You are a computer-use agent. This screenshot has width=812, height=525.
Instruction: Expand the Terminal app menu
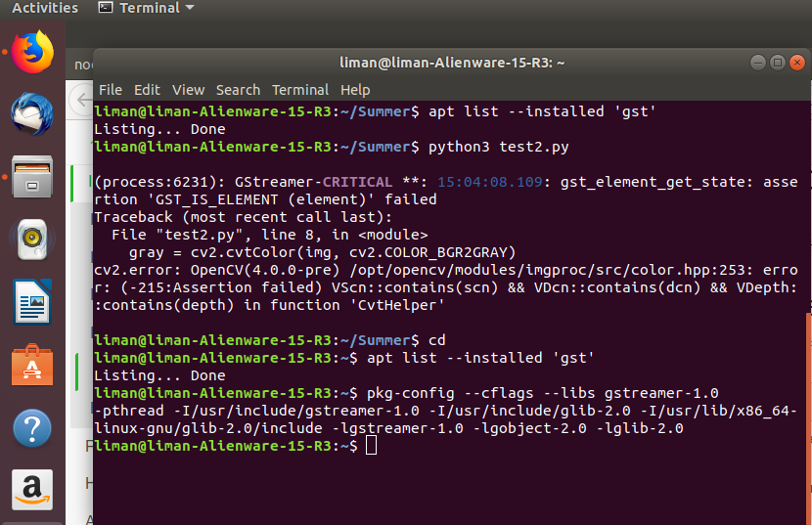(146, 8)
